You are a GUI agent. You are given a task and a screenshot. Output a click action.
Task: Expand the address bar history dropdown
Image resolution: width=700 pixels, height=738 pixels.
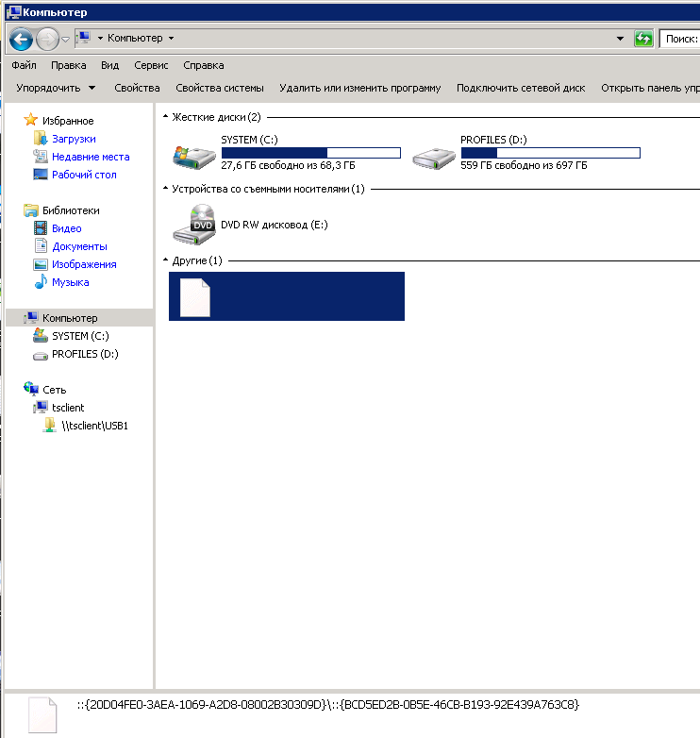[x=620, y=39]
